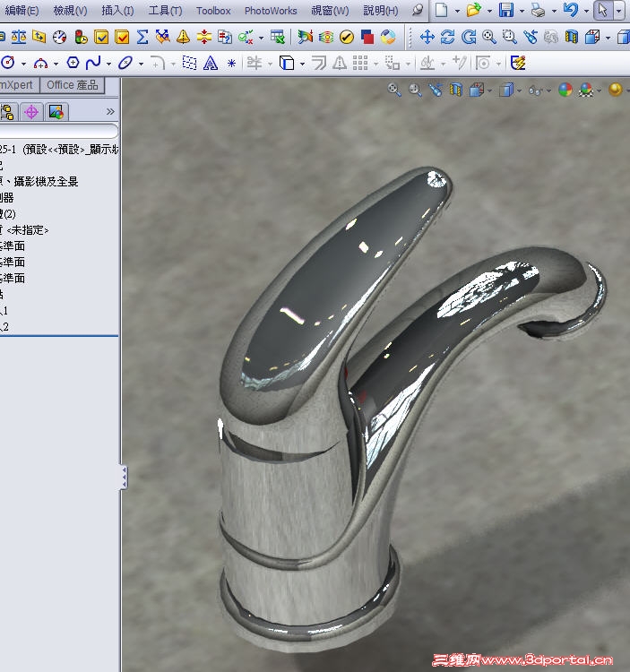Click the Undo arrow icon
The image size is (630, 672).
pyautogui.click(x=571, y=10)
